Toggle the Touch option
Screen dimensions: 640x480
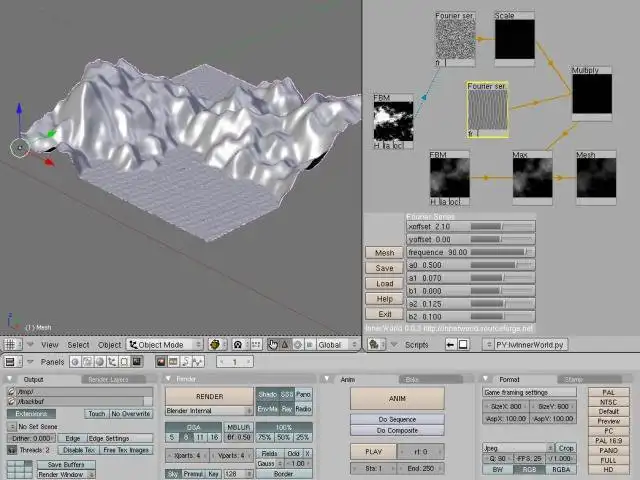tap(97, 414)
